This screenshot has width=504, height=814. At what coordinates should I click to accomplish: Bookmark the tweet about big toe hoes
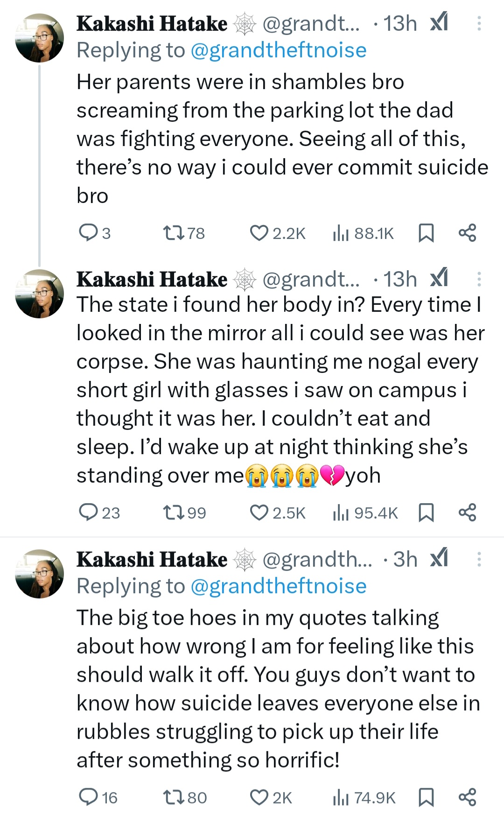(x=426, y=797)
